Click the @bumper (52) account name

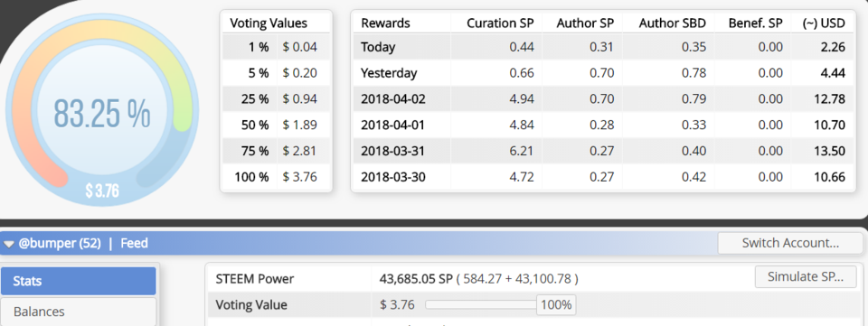tap(60, 243)
